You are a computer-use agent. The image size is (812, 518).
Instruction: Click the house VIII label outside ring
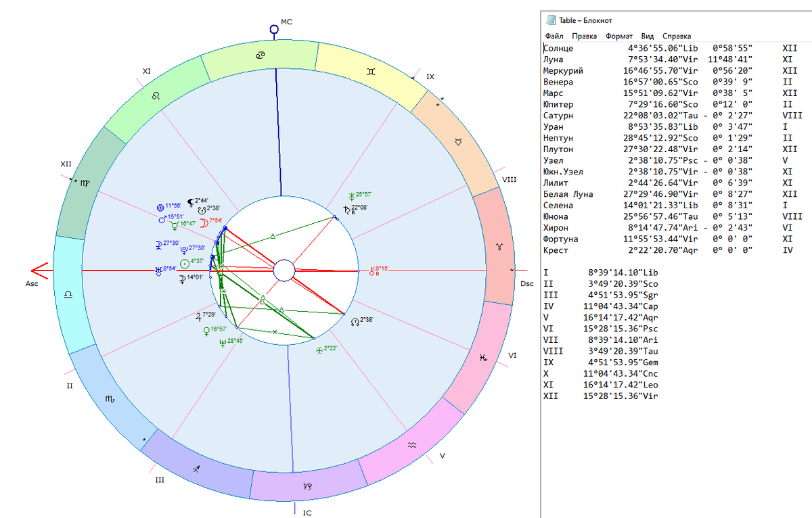[510, 180]
